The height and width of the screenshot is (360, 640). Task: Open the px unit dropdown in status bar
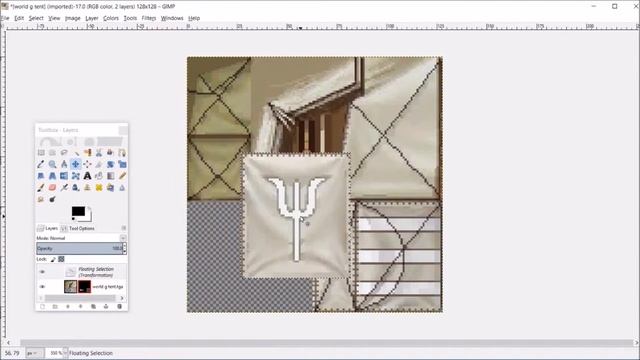pos(34,353)
